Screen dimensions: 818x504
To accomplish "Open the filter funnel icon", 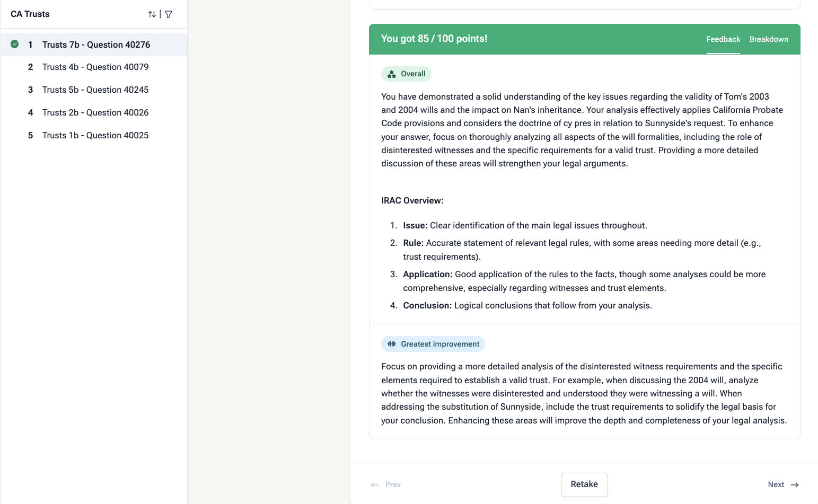I will click(x=169, y=14).
